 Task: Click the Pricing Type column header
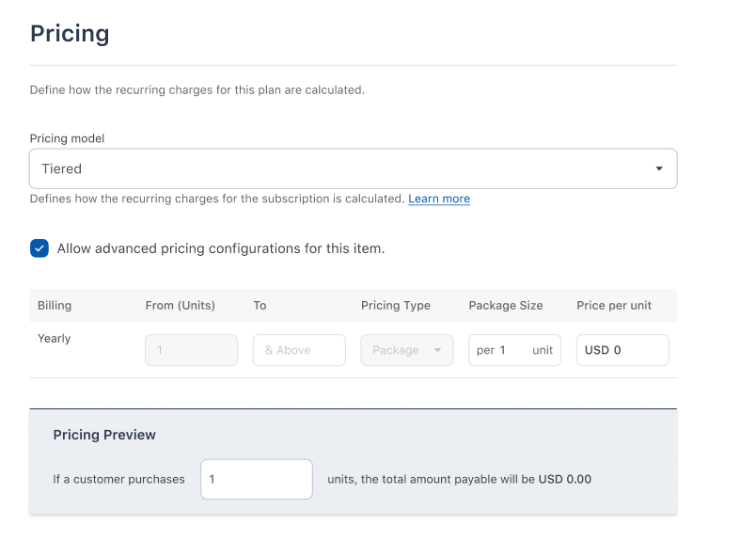pos(395,305)
